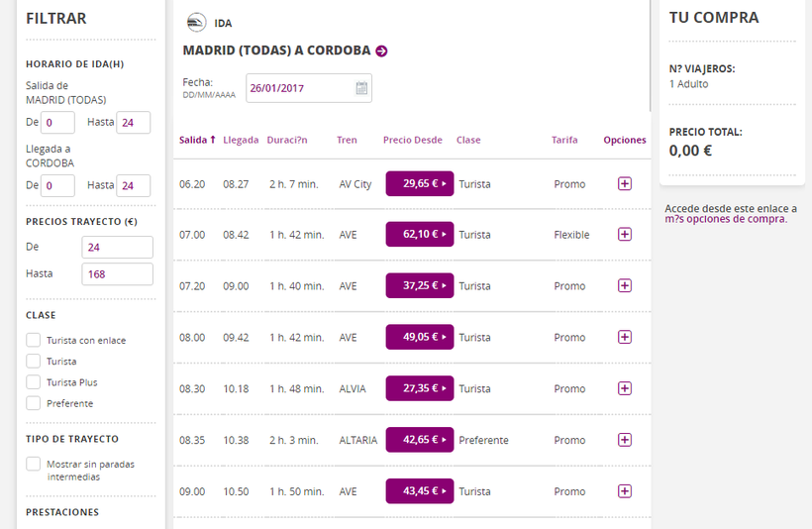This screenshot has height=529, width=812.
Task: Click plus icon for 08.30 ALVIA train
Action: click(624, 388)
